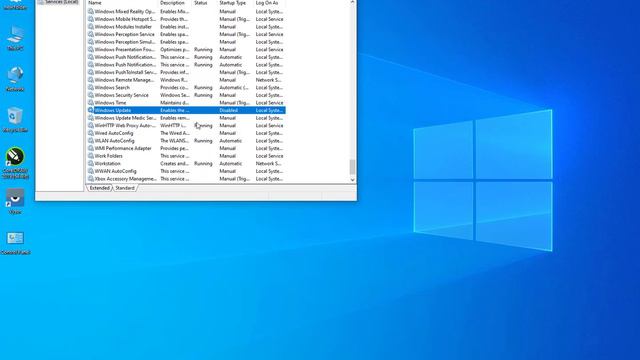Click Local Service logon of Windows Time

pos(269,103)
